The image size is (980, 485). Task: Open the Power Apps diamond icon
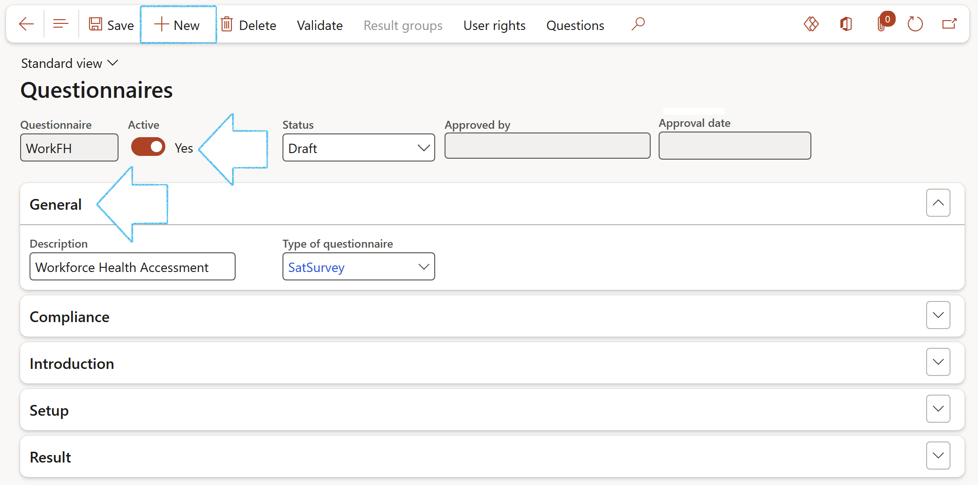pyautogui.click(x=811, y=24)
